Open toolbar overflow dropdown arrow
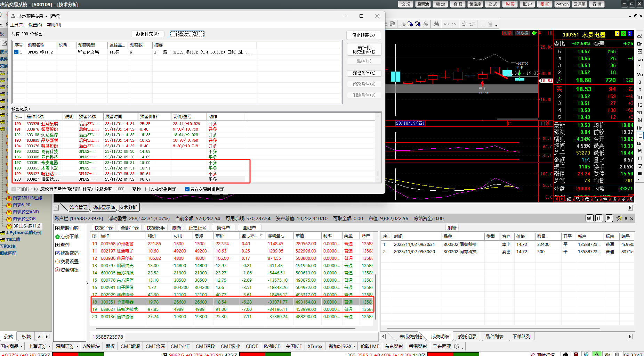 pyautogui.click(x=497, y=25)
